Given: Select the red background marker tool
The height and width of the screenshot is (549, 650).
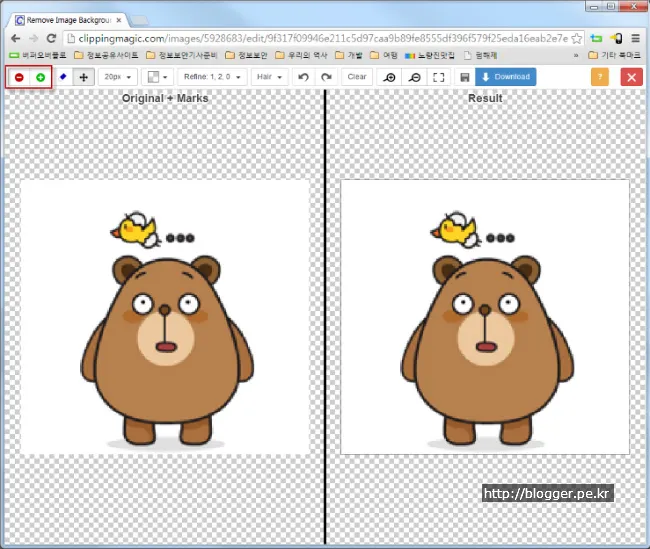Looking at the screenshot, I should click(19, 77).
